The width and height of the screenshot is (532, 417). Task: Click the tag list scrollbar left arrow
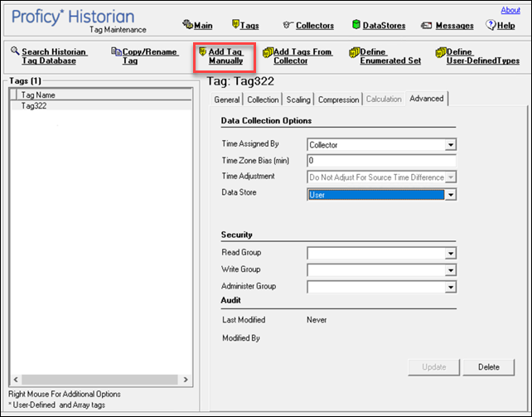tap(16, 380)
